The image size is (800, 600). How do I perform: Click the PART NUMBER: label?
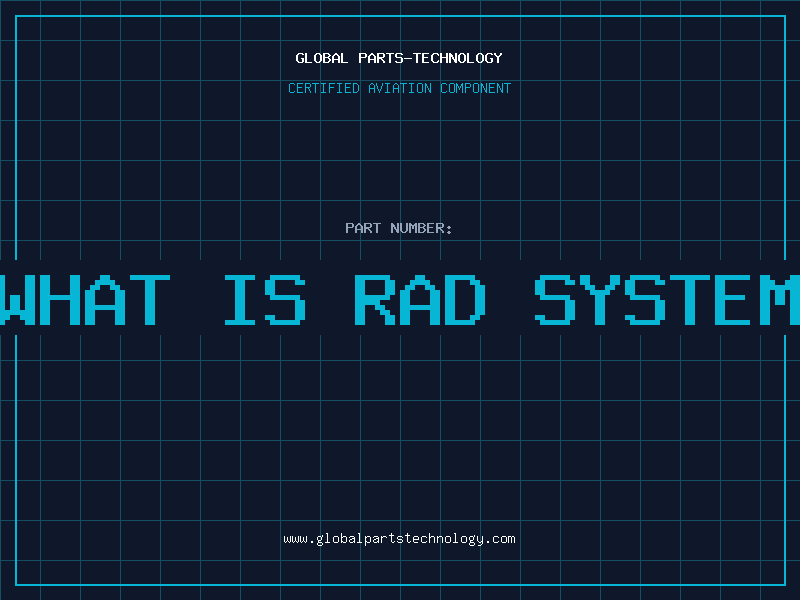coord(399,228)
